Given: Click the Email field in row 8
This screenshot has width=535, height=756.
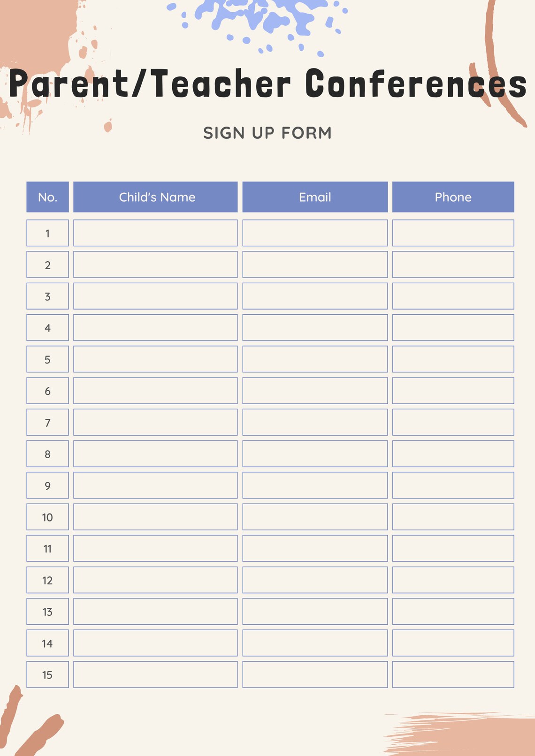Looking at the screenshot, I should click(x=315, y=454).
